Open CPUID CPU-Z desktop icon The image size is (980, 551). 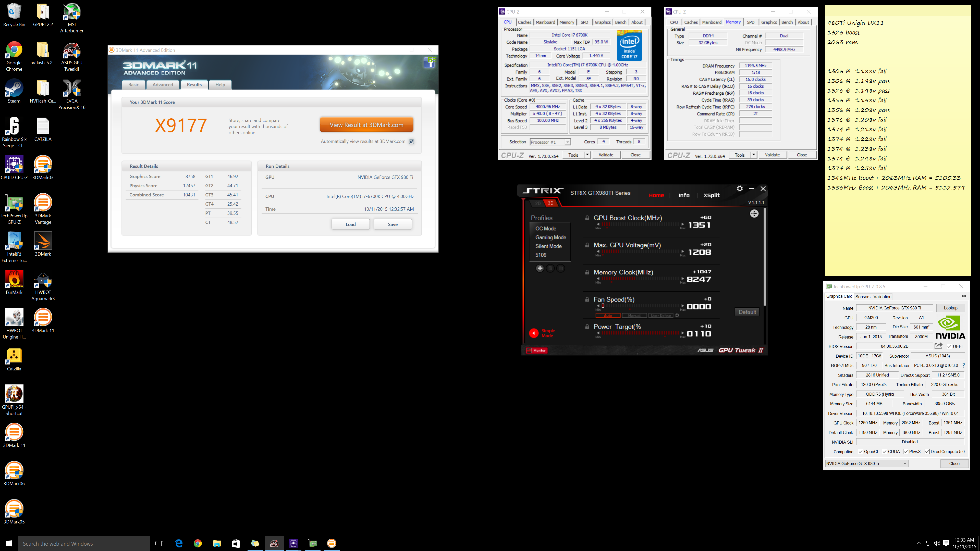14,168
